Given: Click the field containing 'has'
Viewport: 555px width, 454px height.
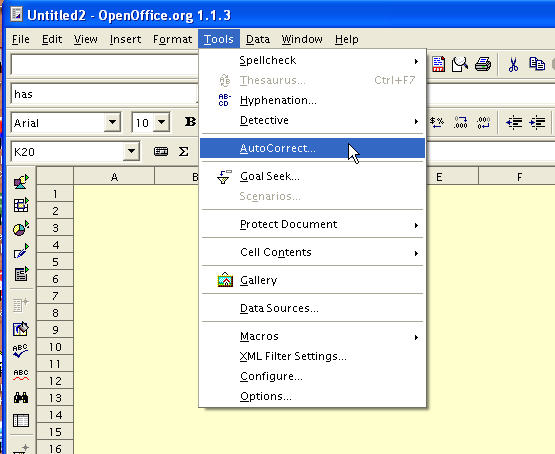Looking at the screenshot, I should tap(104, 94).
